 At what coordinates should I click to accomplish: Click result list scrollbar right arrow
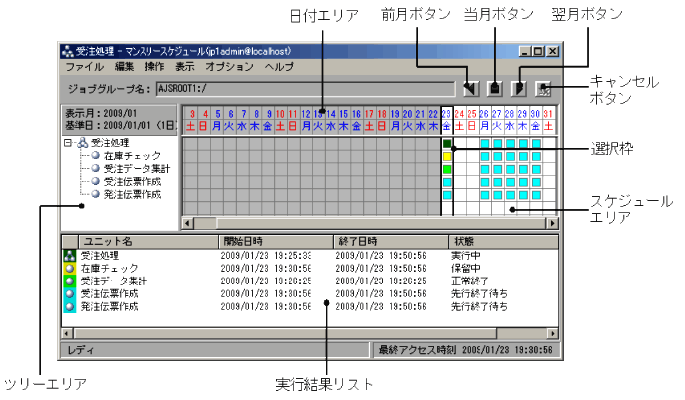(553, 334)
